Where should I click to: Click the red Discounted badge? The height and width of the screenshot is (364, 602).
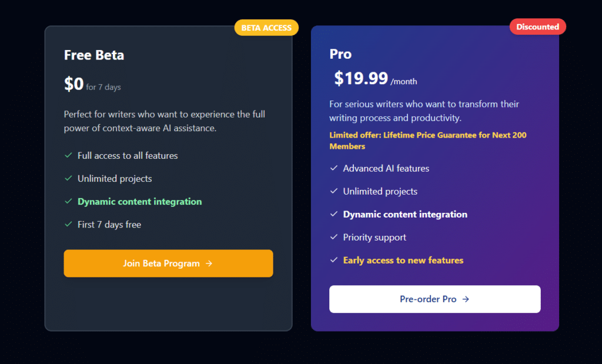[x=537, y=26]
